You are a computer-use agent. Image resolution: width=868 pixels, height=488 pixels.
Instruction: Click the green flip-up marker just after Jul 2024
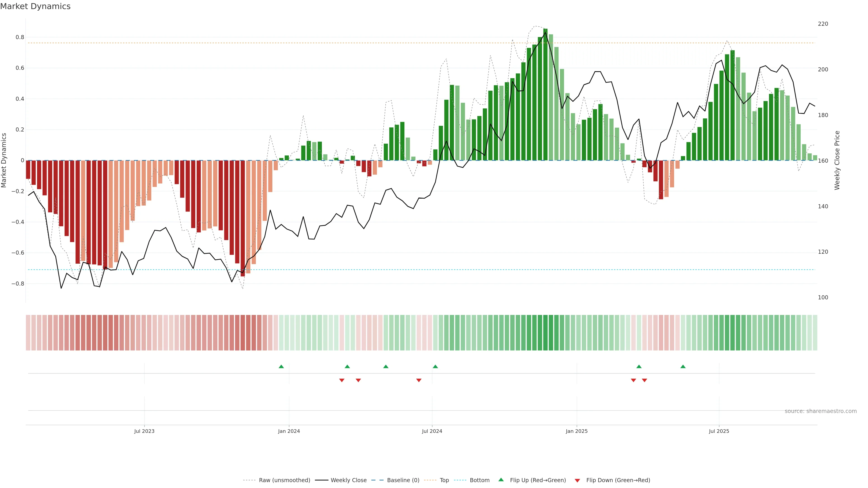[x=435, y=366]
